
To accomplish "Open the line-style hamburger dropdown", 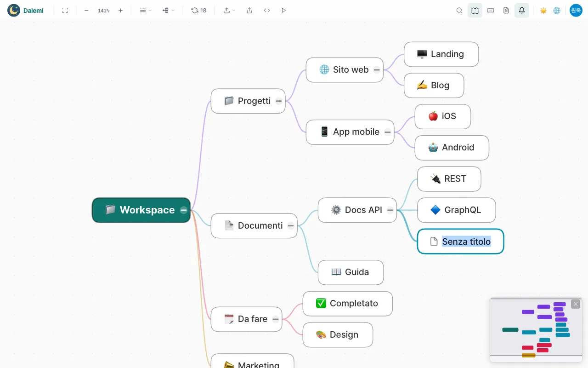I will point(145,10).
